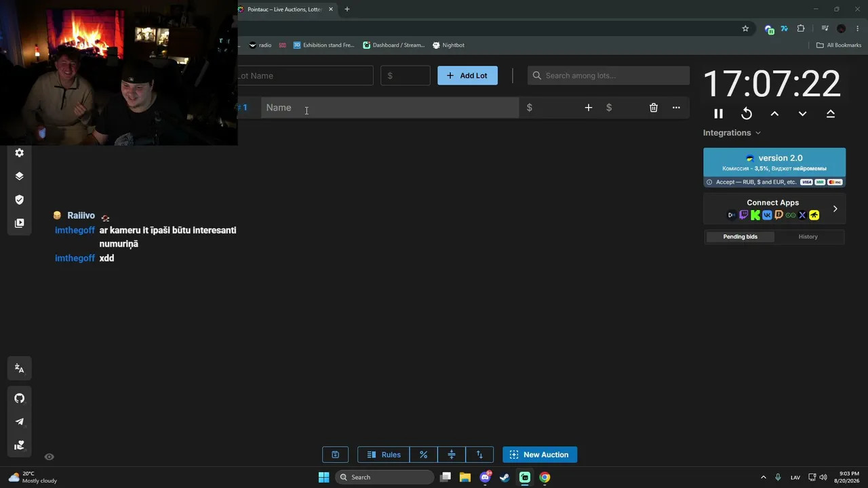Click lot 1 plus icon to add amount
The image size is (868, 488).
click(x=589, y=108)
